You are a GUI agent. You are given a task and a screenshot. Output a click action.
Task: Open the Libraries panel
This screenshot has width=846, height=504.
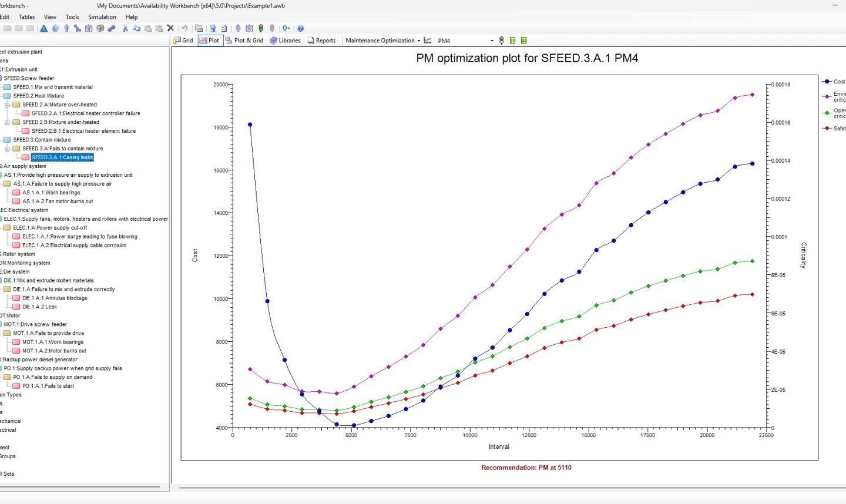(x=285, y=40)
